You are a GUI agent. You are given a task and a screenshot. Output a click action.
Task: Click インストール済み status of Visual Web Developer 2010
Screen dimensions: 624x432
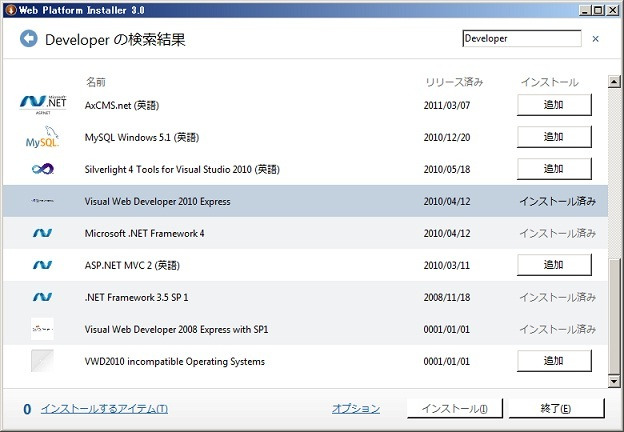point(557,201)
